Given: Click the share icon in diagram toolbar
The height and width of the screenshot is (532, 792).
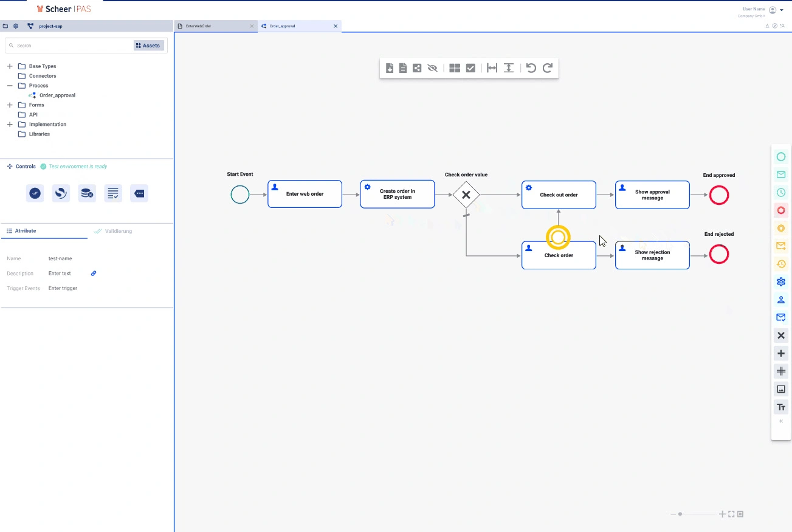Looking at the screenshot, I should pyautogui.click(x=417, y=68).
